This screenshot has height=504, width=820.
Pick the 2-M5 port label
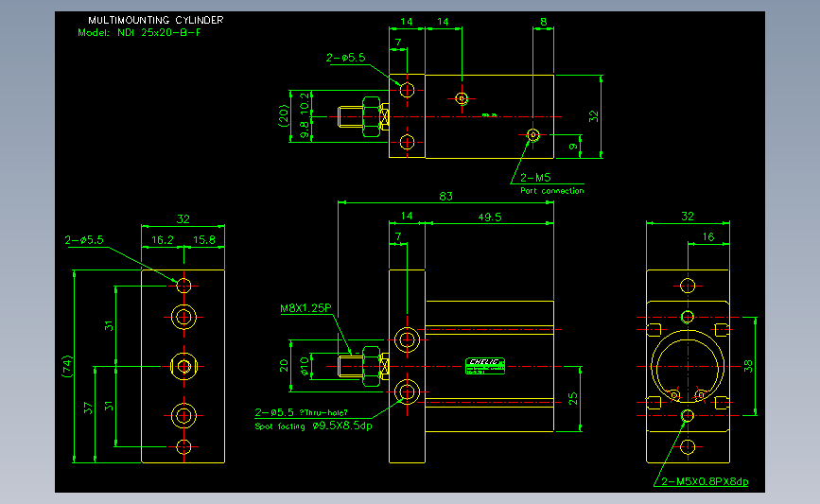535,178
